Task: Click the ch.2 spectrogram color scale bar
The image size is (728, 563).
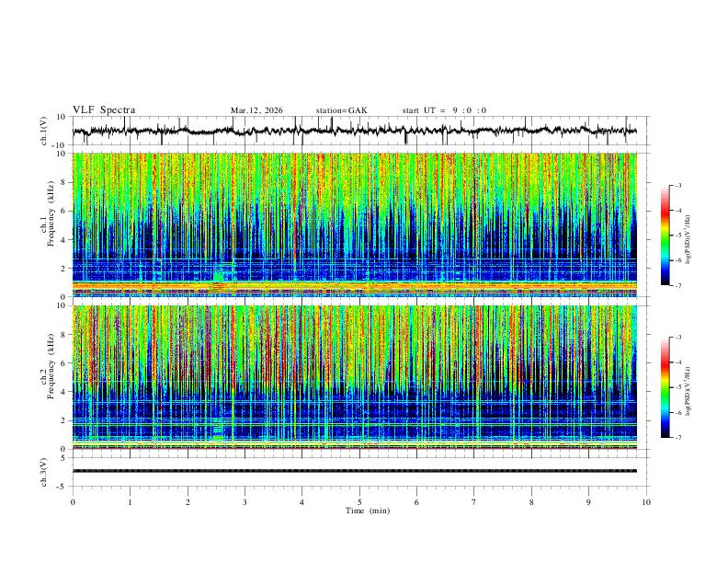Action: click(x=665, y=387)
